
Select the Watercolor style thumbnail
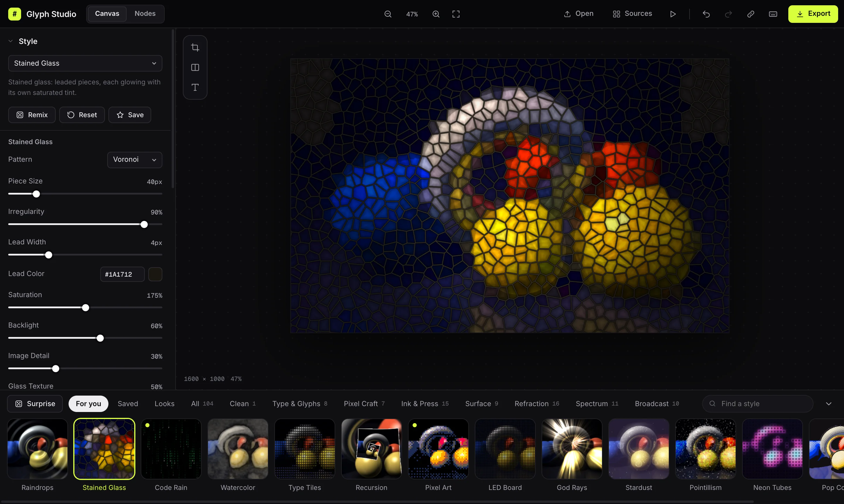tap(238, 449)
